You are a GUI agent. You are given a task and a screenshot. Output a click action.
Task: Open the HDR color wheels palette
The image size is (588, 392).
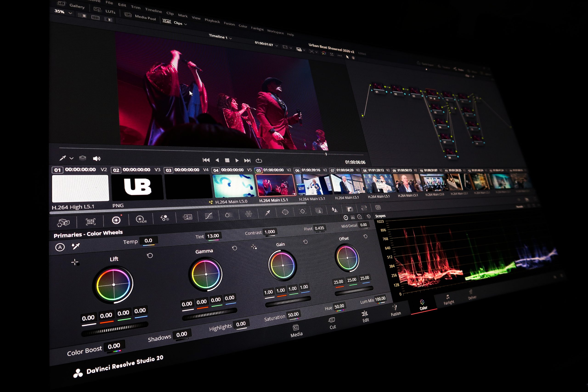click(x=141, y=220)
